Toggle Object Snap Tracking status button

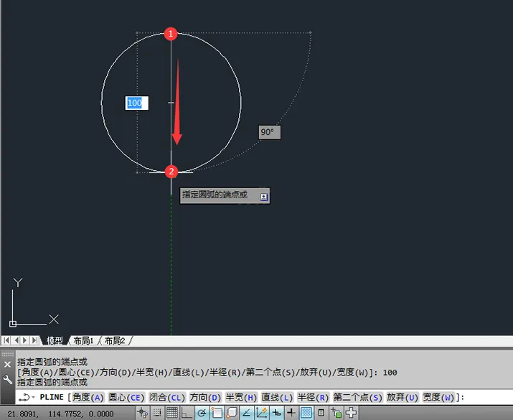coord(247,413)
